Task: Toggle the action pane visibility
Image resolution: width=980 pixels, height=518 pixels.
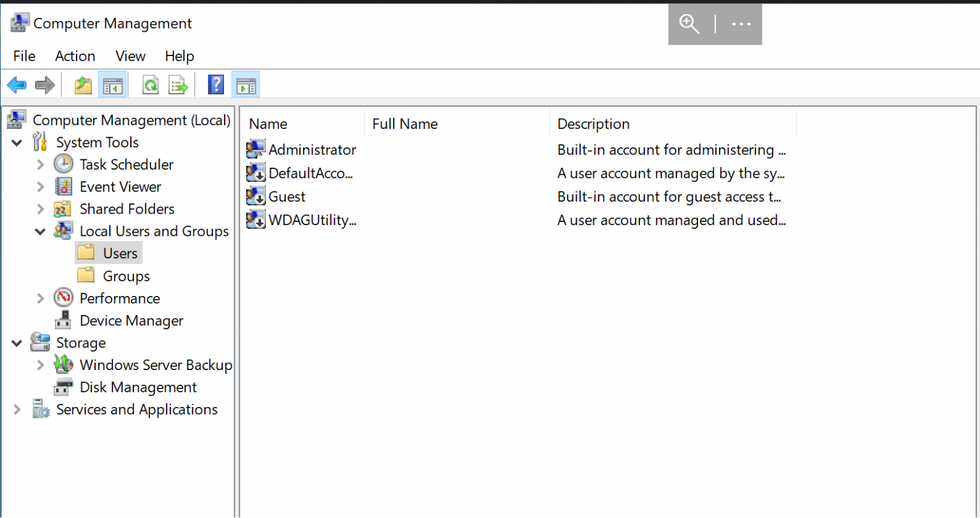Action: tap(246, 84)
